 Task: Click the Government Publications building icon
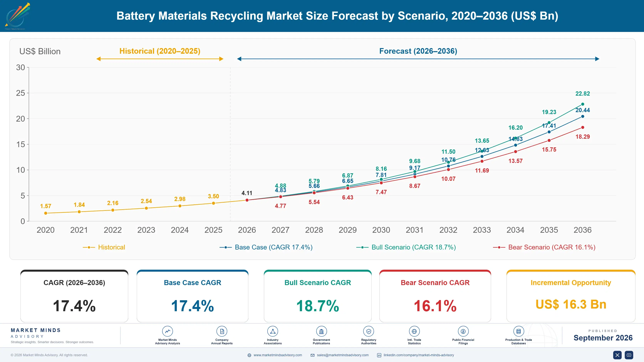(x=321, y=331)
